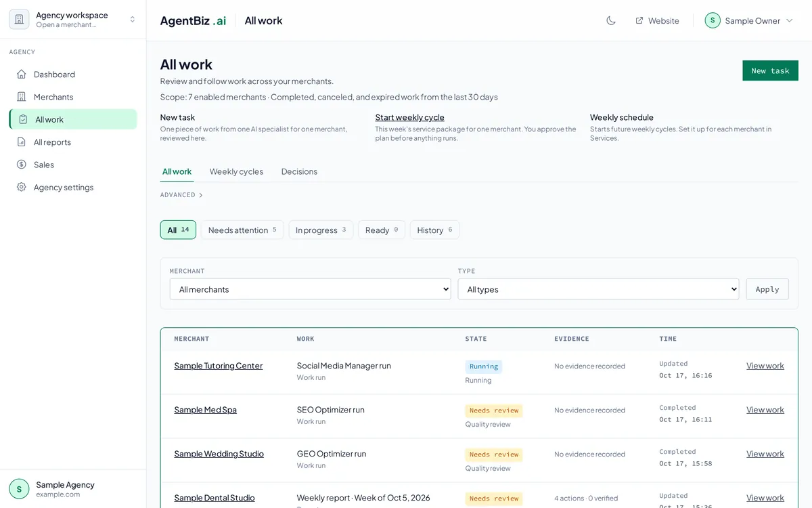Filter by All 14 chip
This screenshot has width=812, height=508.
(x=178, y=230)
